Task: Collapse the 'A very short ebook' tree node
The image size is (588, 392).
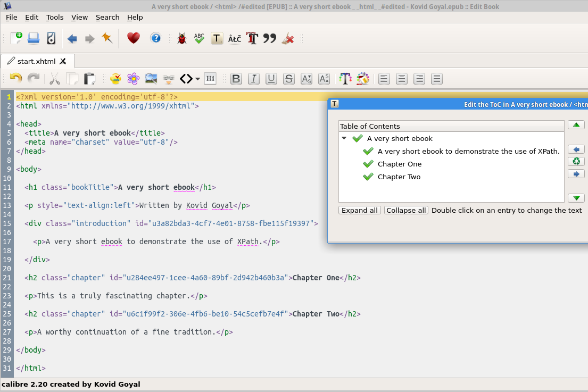Action: point(344,138)
